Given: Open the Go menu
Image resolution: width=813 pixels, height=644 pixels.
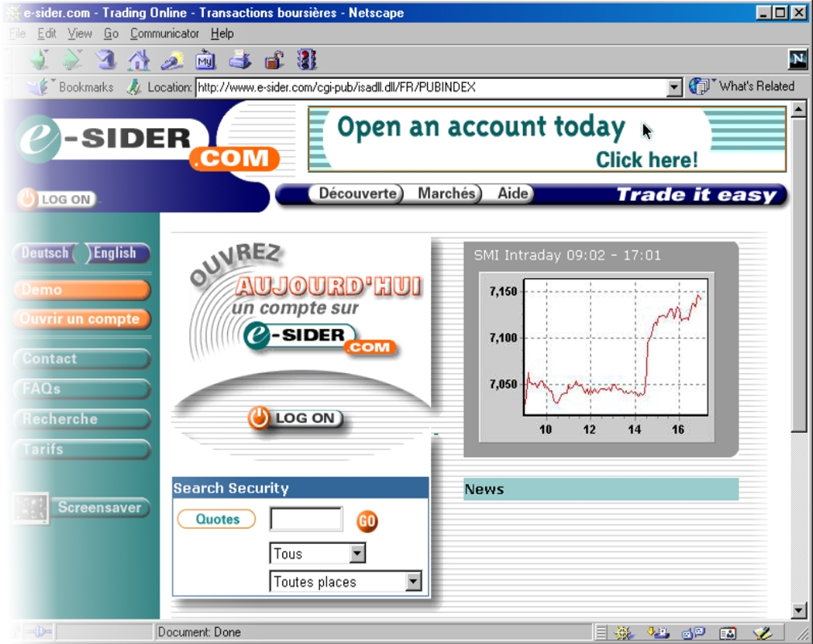Looking at the screenshot, I should click(111, 34).
